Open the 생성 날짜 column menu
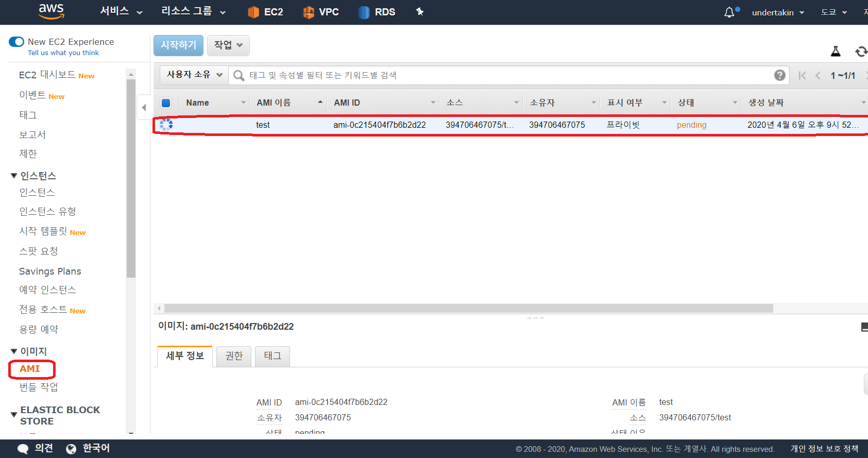868x458 pixels. click(863, 103)
